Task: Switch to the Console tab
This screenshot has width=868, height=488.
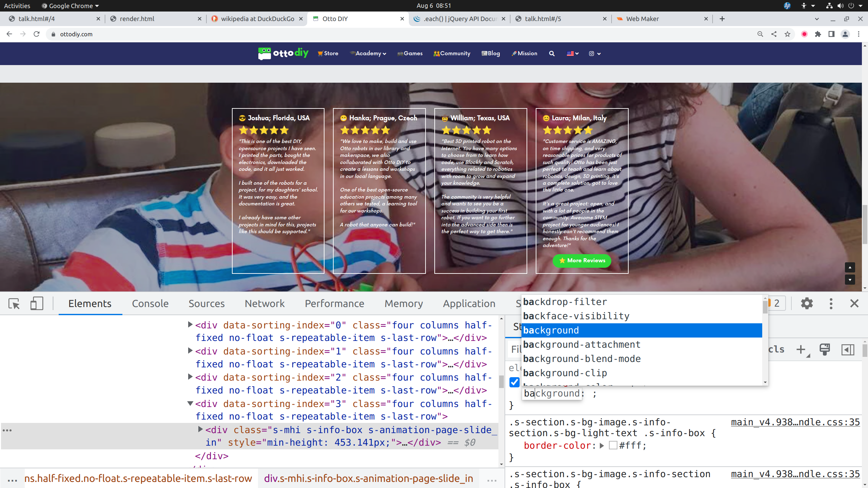Action: click(150, 303)
